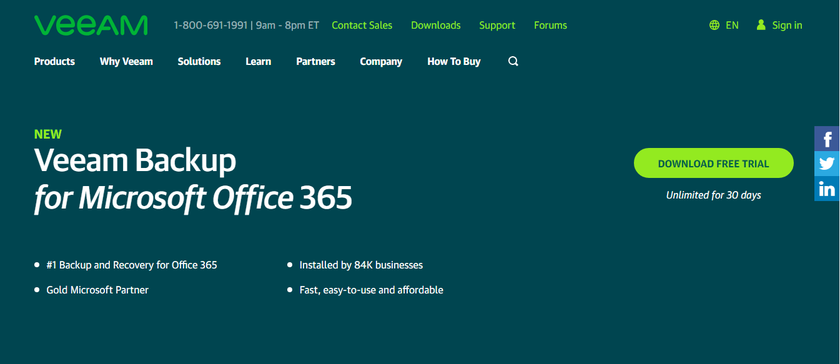Open the Products menu
The width and height of the screenshot is (840, 364).
pyautogui.click(x=55, y=62)
